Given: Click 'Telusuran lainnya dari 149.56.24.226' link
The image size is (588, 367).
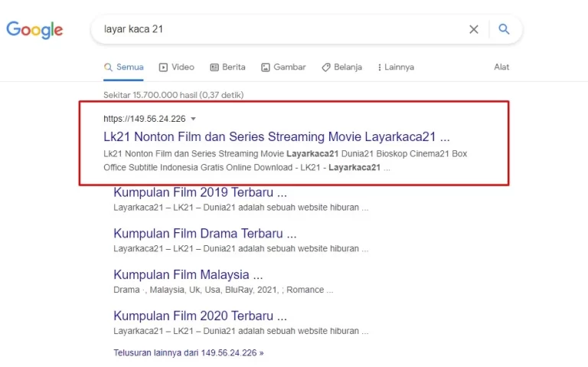Looking at the screenshot, I should [x=188, y=353].
